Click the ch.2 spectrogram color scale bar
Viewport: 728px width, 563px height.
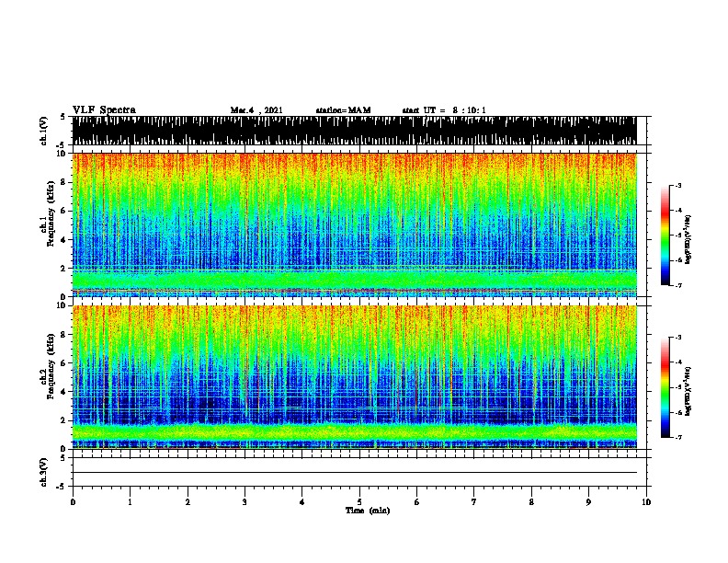click(x=665, y=387)
